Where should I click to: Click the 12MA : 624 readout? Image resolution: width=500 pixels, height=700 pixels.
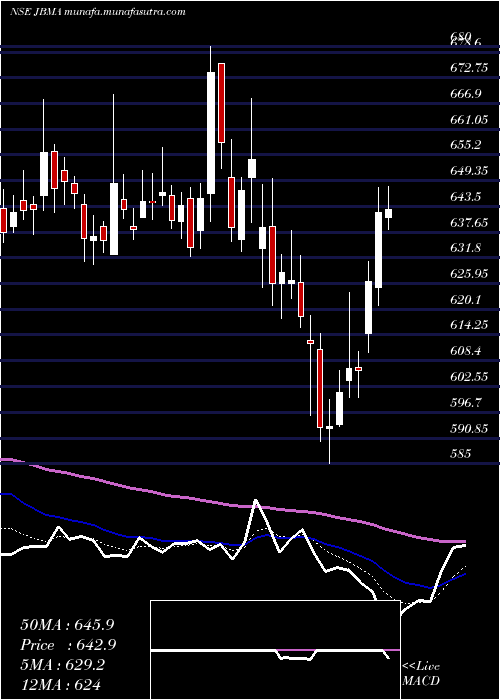[60, 685]
